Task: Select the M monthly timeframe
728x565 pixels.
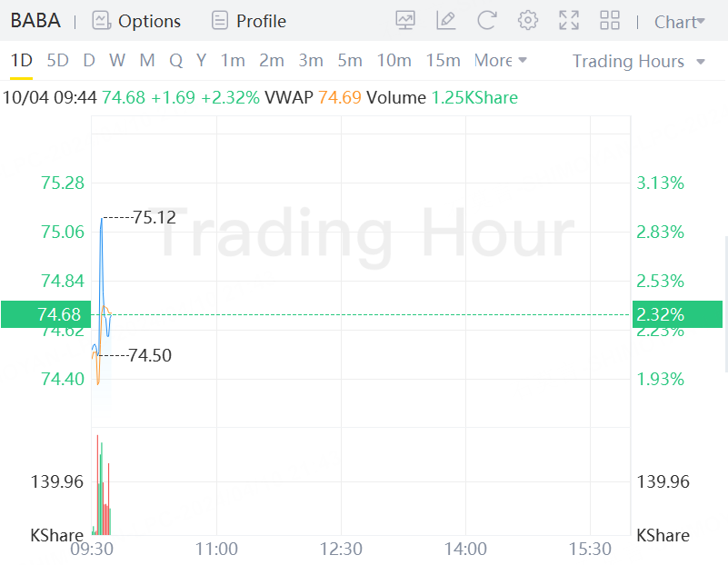Action: coord(147,60)
